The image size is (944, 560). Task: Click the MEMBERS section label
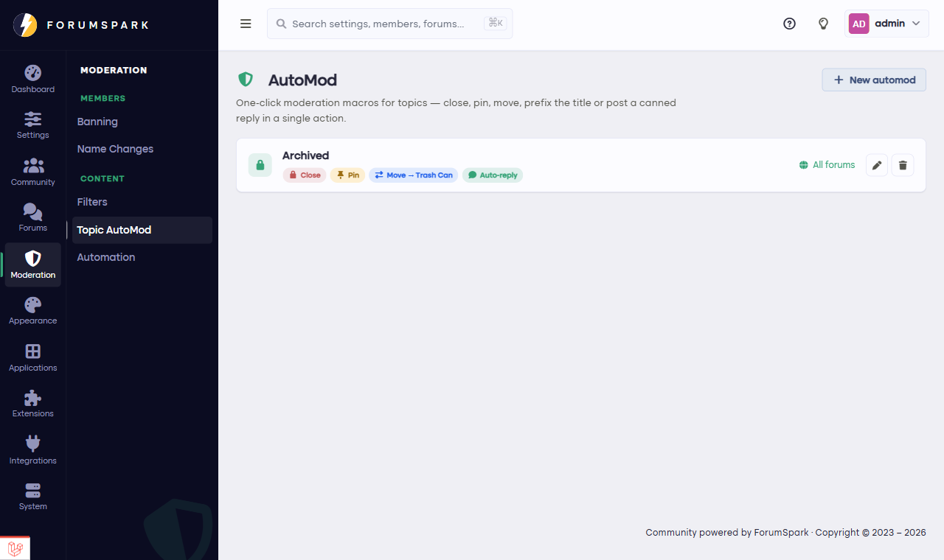tap(103, 98)
